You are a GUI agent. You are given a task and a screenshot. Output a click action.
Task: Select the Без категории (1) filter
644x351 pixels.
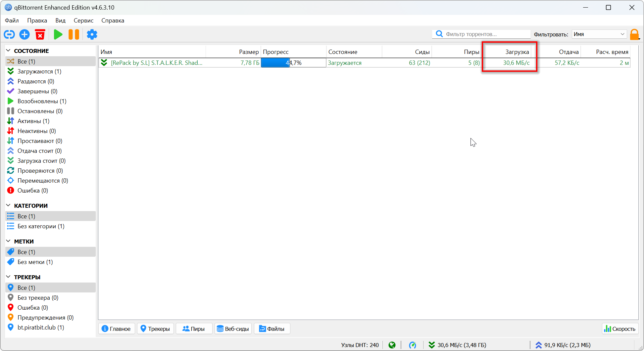pos(51,226)
